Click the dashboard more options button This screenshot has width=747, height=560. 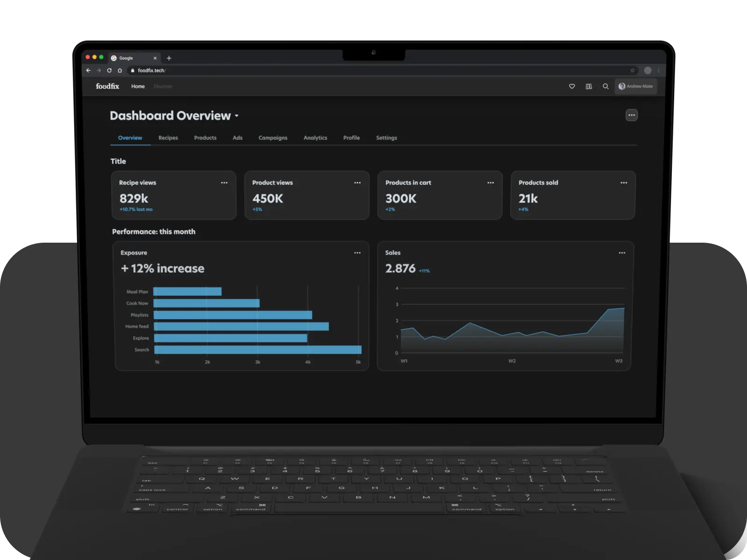(x=631, y=115)
